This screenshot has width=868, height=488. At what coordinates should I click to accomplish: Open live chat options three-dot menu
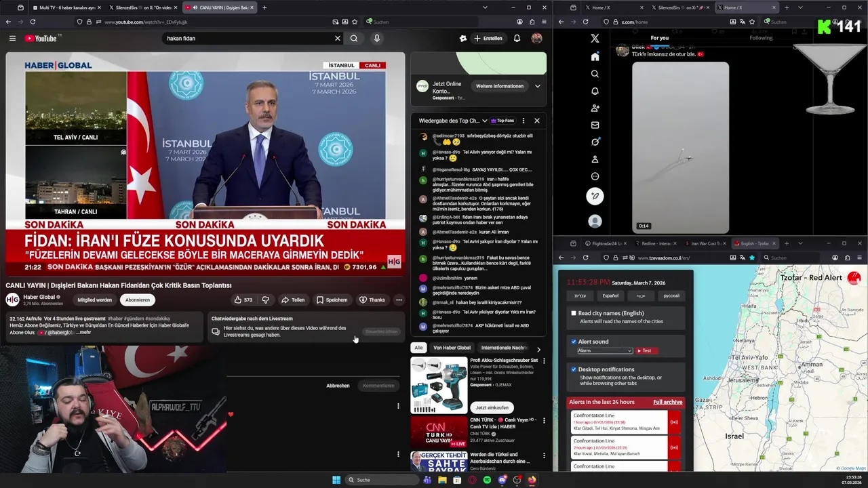pyautogui.click(x=523, y=121)
